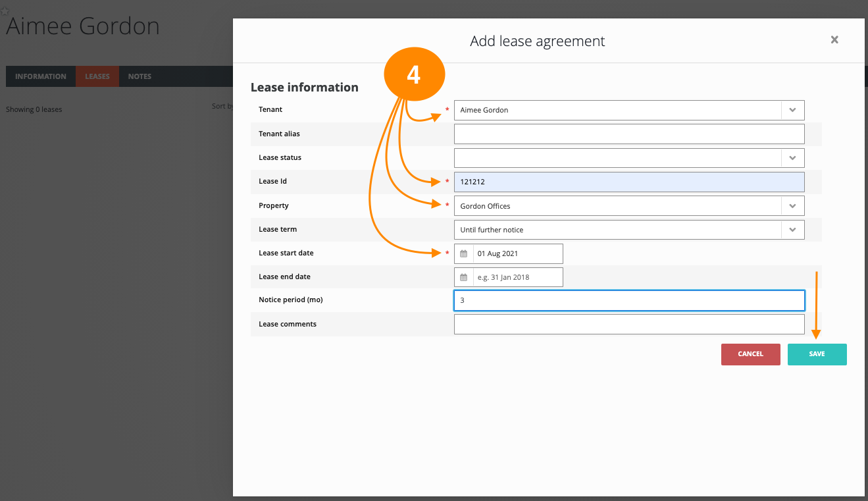Click the Lease status label
Viewport: 868px width, 501px height.
click(280, 157)
